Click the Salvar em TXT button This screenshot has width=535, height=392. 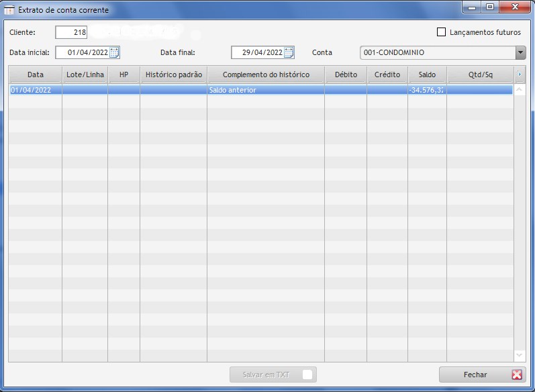click(x=273, y=375)
